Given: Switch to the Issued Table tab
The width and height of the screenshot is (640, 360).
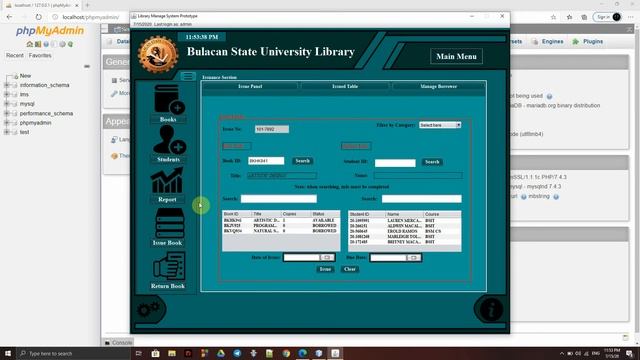Looking at the screenshot, I should [345, 87].
